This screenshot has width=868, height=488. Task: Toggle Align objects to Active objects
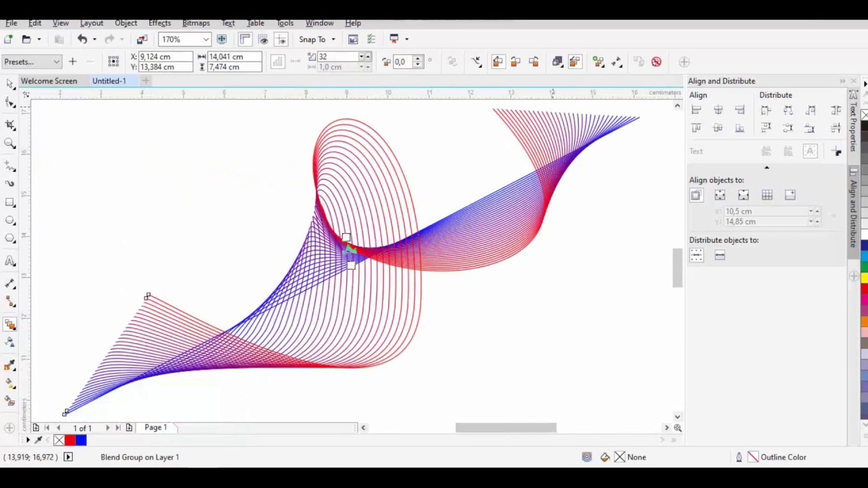click(x=696, y=195)
